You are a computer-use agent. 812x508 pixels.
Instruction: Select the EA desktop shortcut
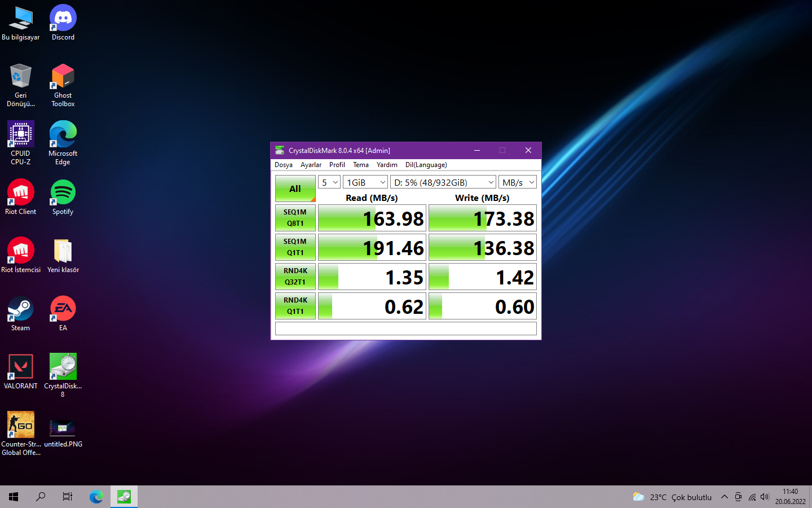pyautogui.click(x=63, y=313)
